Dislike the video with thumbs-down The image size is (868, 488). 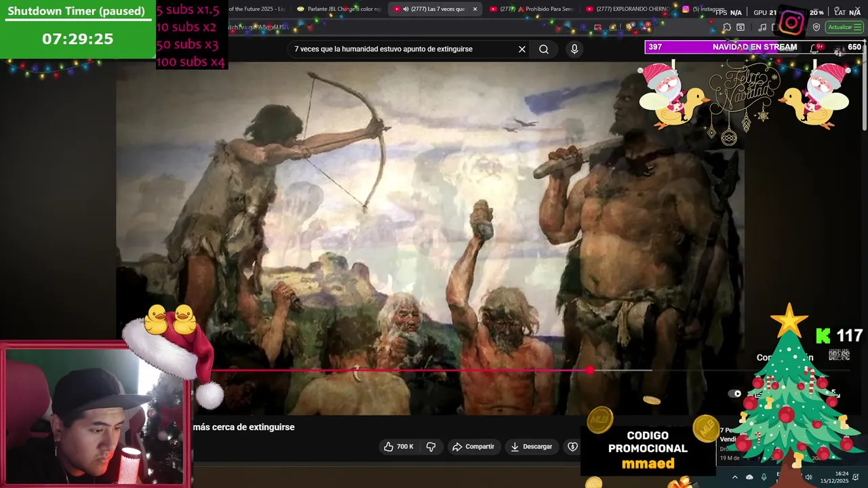[431, 447]
